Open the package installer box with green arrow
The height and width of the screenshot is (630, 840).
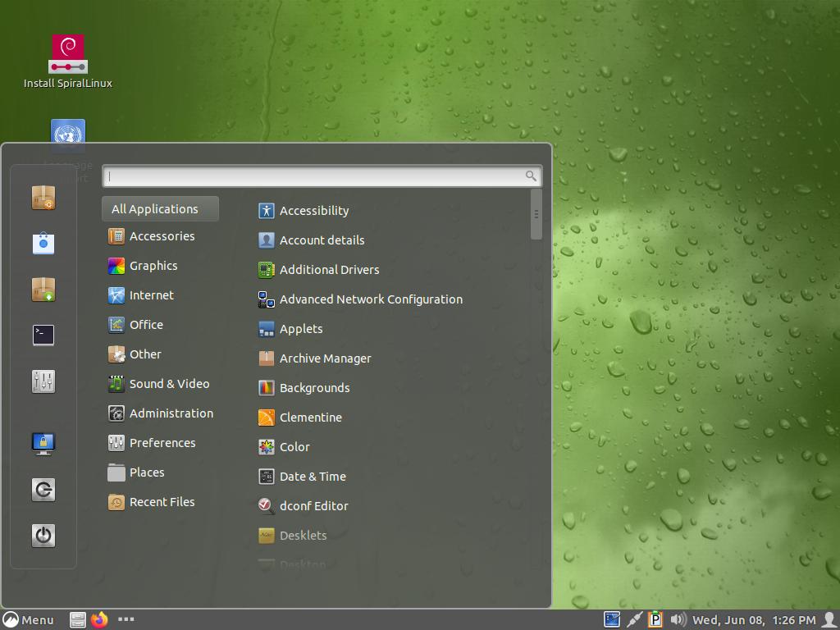[x=43, y=290]
